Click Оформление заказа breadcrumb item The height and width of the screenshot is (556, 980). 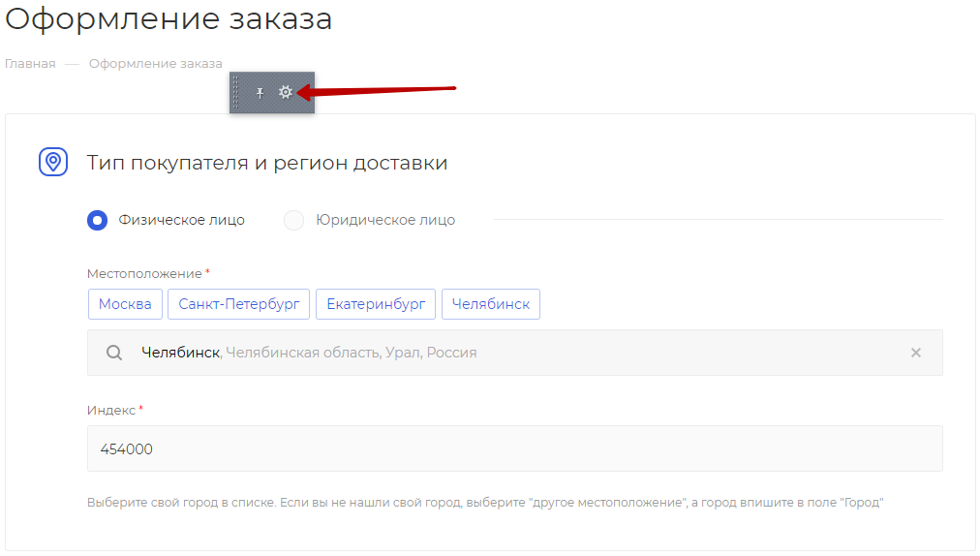point(156,64)
